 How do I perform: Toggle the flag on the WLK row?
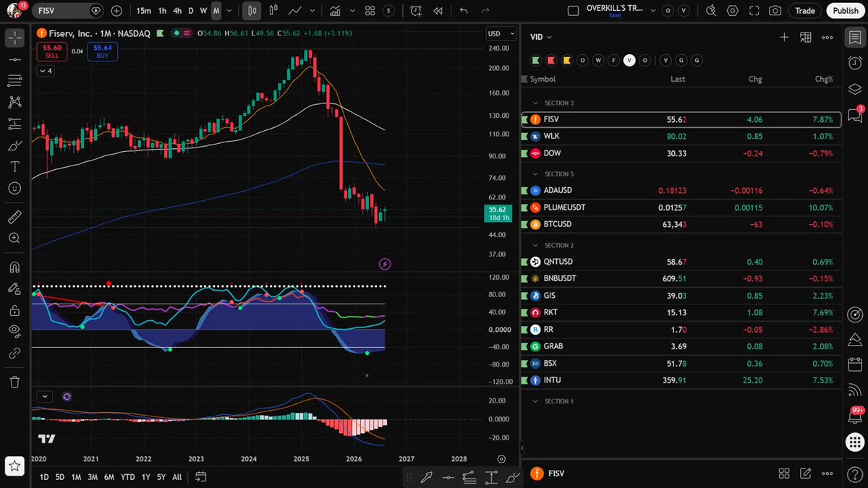(524, 136)
